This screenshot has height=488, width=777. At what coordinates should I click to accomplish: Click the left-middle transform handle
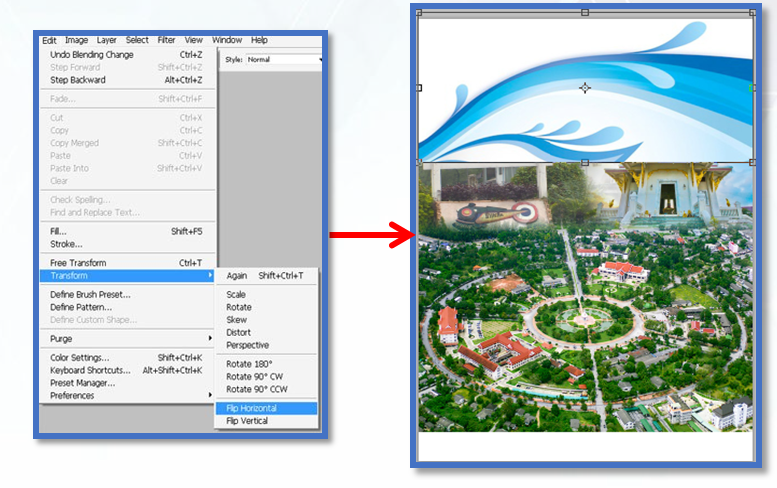tap(419, 88)
